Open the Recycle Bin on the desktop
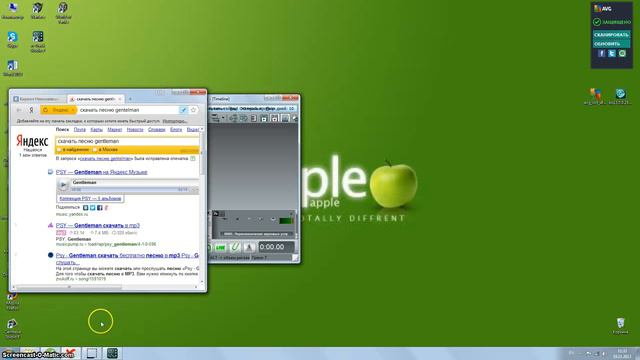Screen dimensions: 640x360 click(620, 325)
